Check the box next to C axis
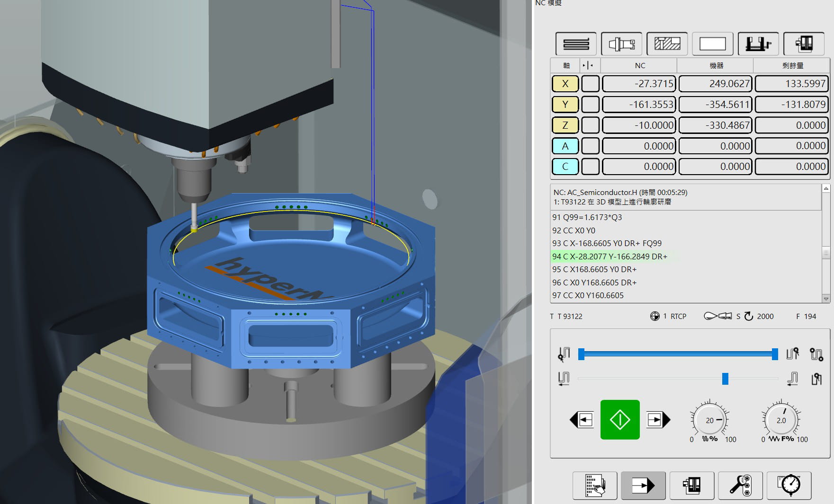Viewport: 834px width, 504px height. pyautogui.click(x=590, y=167)
